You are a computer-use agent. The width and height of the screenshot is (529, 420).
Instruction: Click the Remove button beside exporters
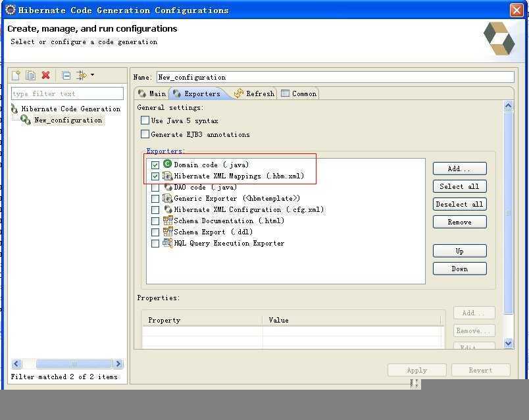(x=459, y=222)
